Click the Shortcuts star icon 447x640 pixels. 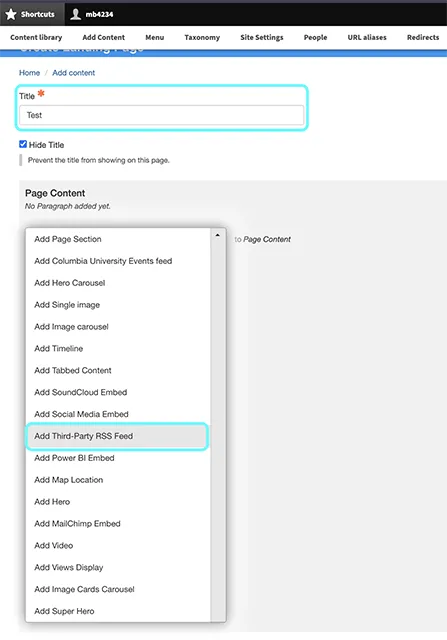(x=11, y=14)
